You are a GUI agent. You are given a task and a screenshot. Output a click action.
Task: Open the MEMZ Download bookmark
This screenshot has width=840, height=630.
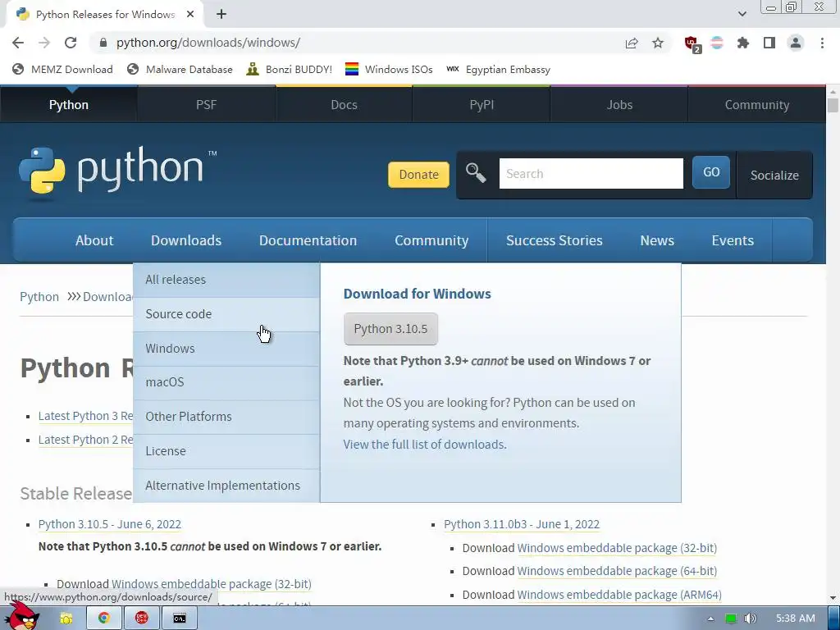click(x=62, y=70)
